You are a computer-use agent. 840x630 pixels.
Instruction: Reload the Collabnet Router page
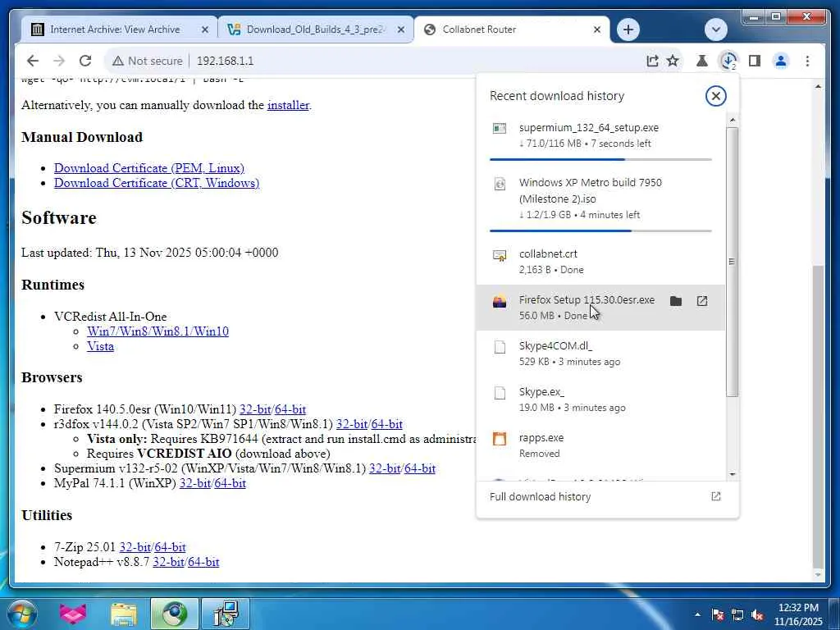(85, 61)
